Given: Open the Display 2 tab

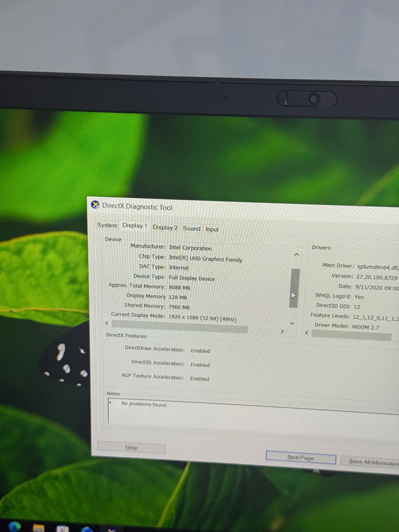Looking at the screenshot, I should point(165,228).
